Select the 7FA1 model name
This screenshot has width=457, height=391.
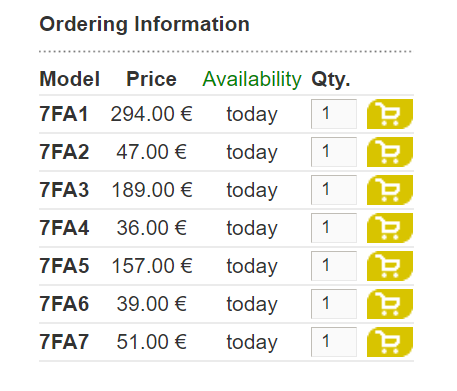64,114
